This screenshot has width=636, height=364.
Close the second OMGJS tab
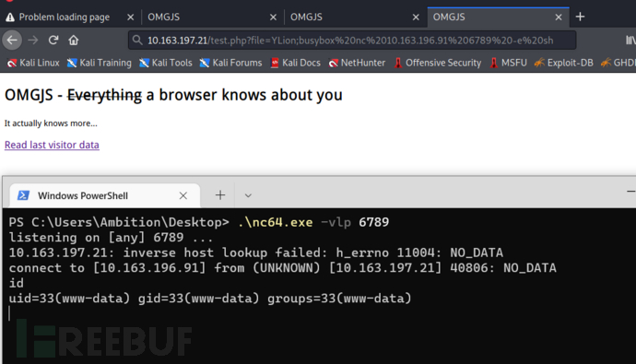tap(416, 17)
